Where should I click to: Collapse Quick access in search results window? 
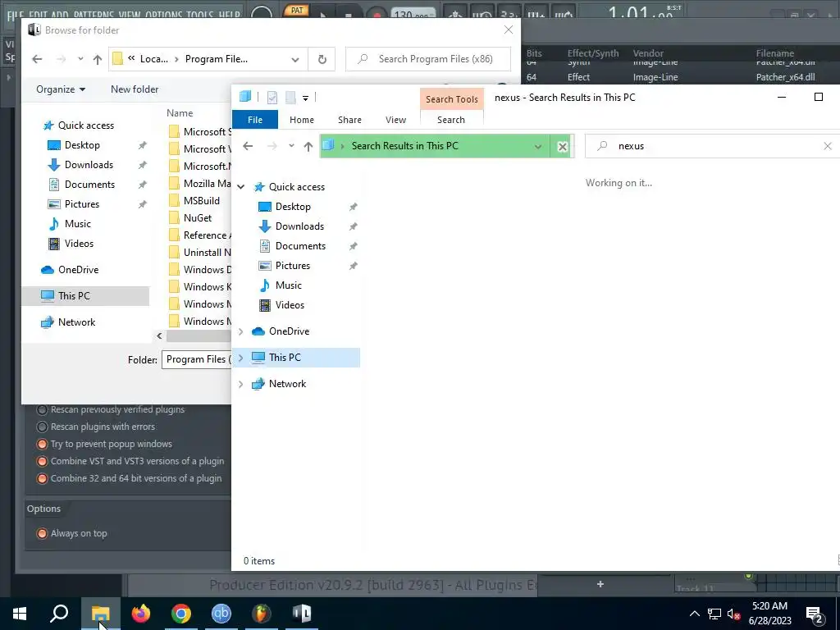[x=241, y=187]
